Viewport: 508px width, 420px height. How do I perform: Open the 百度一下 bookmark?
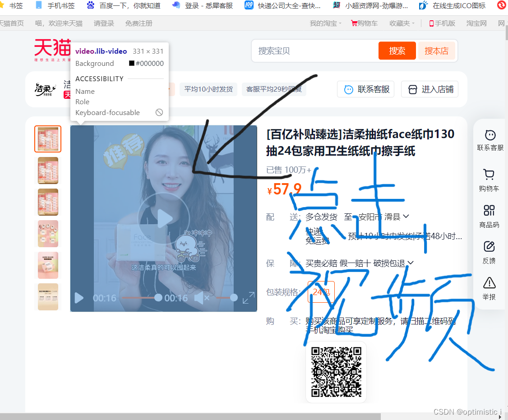pos(124,5)
